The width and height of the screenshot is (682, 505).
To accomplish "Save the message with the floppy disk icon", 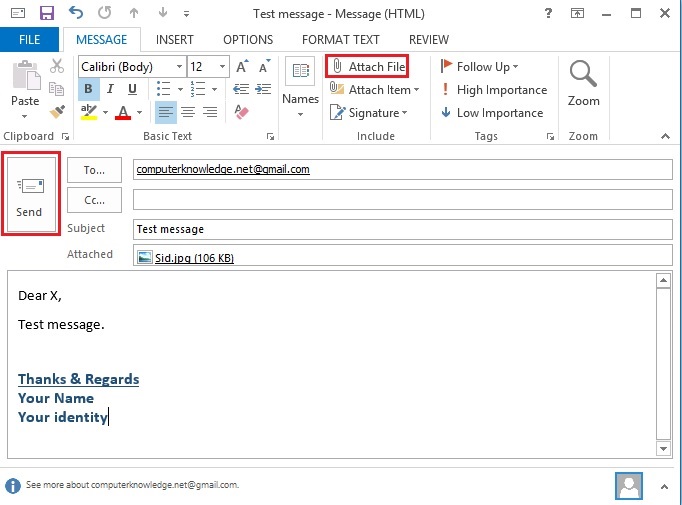I will 47,13.
